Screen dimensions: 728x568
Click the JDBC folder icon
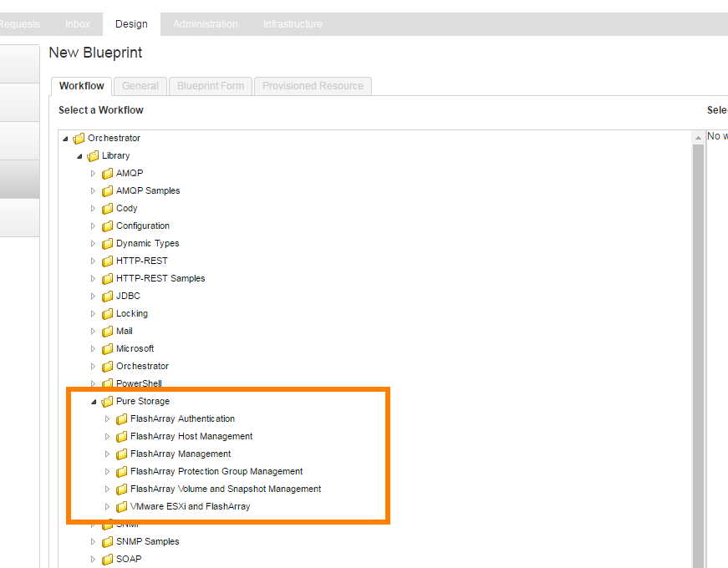click(107, 296)
